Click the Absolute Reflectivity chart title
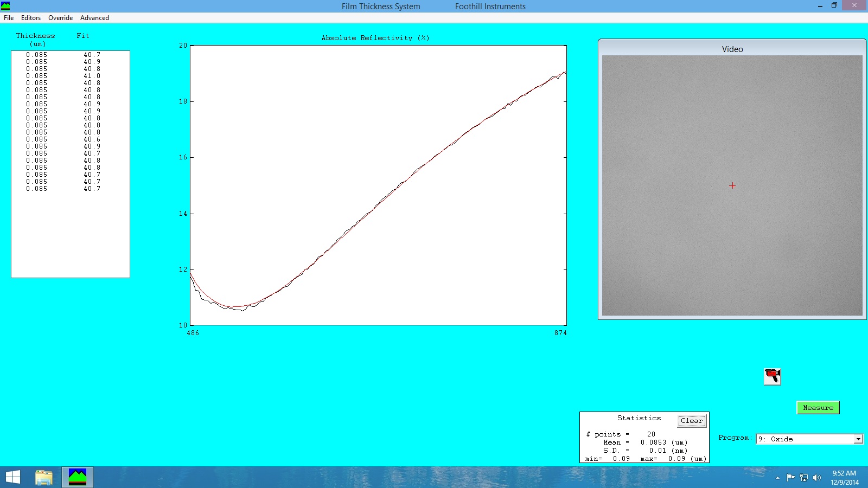The height and width of the screenshot is (488, 868). 375,38
